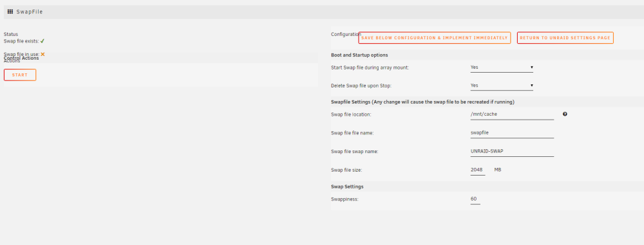Open the Start Swap file during array mount dropdown
644x245 pixels.
point(502,68)
